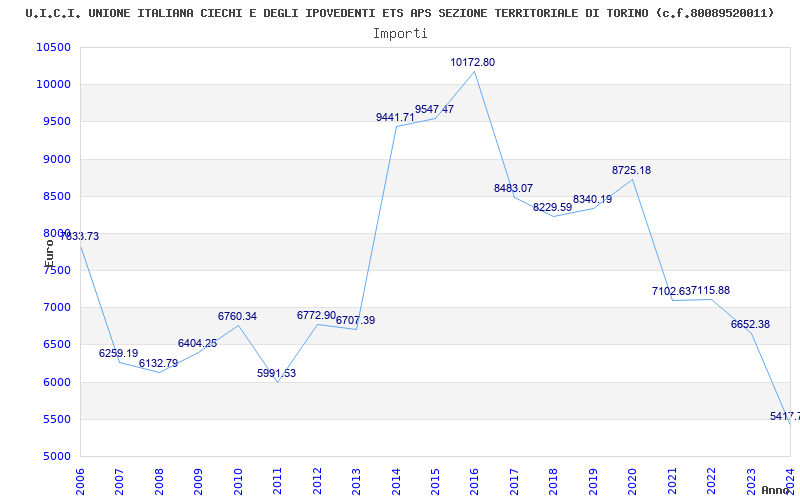The image size is (800, 500).
Task: Click the y-axis tick 7000
Action: click(56, 308)
